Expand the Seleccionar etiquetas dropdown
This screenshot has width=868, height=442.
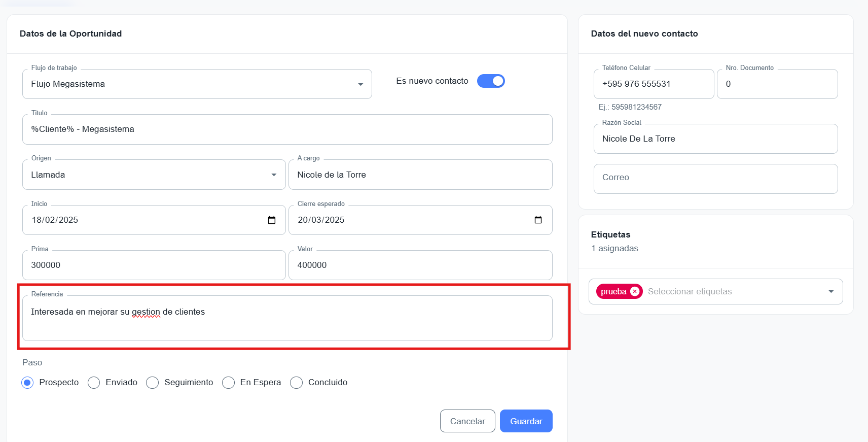pyautogui.click(x=830, y=292)
